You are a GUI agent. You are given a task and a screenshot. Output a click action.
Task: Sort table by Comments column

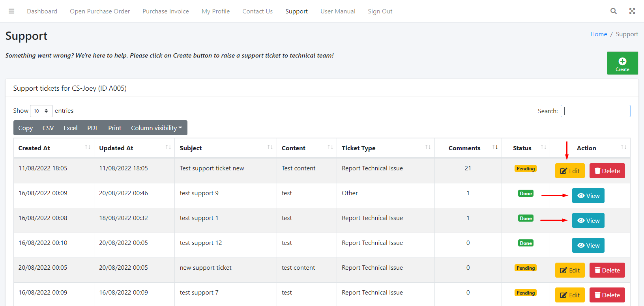click(x=464, y=148)
